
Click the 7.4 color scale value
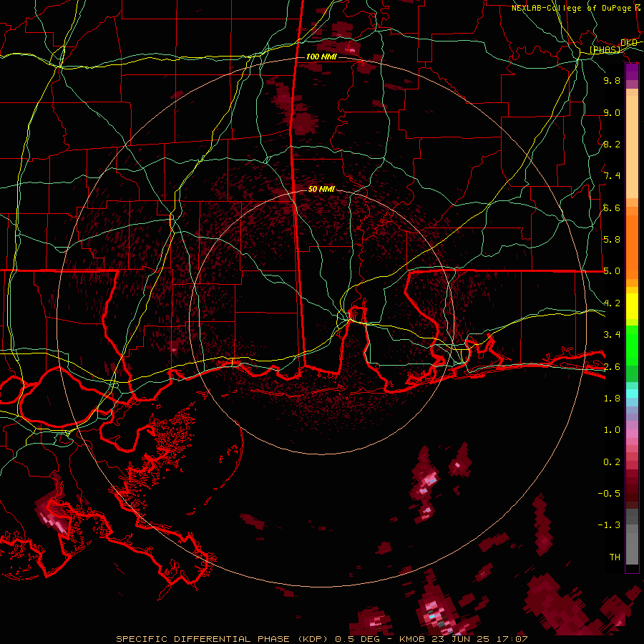click(612, 176)
